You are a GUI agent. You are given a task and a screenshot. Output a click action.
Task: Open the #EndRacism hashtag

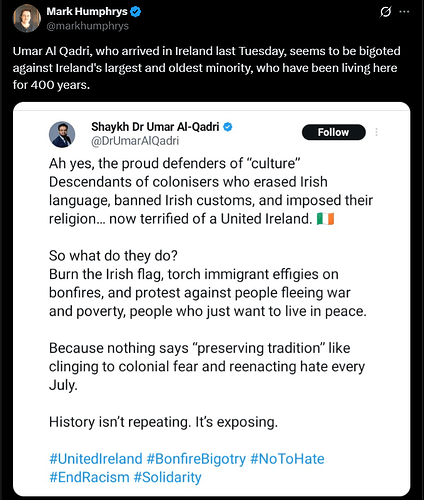[x=89, y=477]
